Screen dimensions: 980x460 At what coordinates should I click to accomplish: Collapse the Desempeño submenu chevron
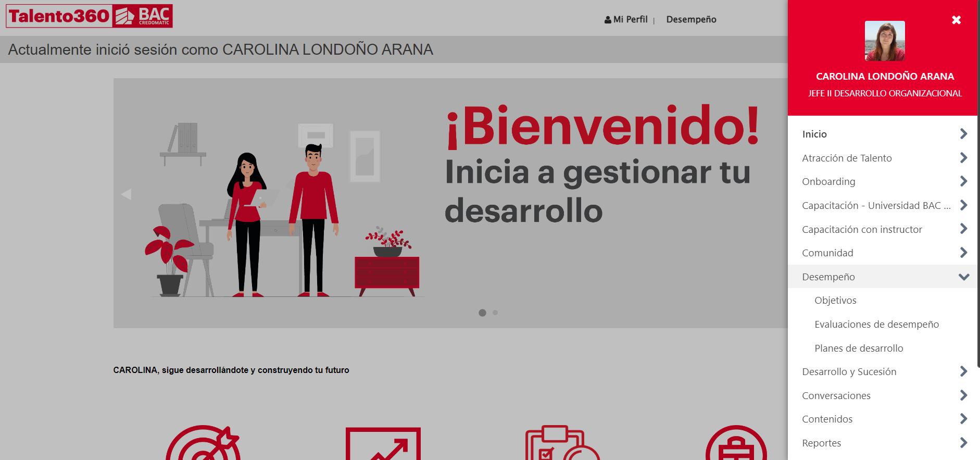pyautogui.click(x=964, y=277)
